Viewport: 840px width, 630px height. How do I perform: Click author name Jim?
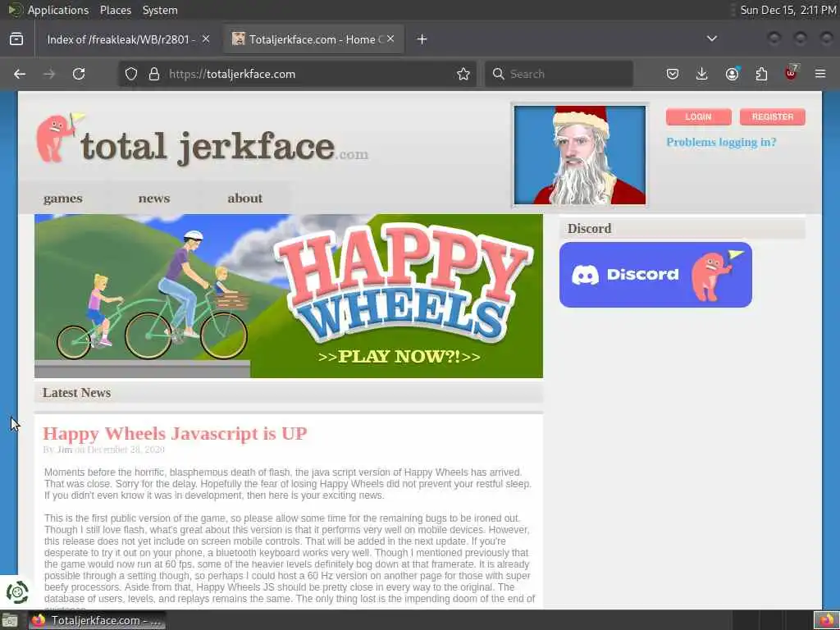tap(64, 450)
